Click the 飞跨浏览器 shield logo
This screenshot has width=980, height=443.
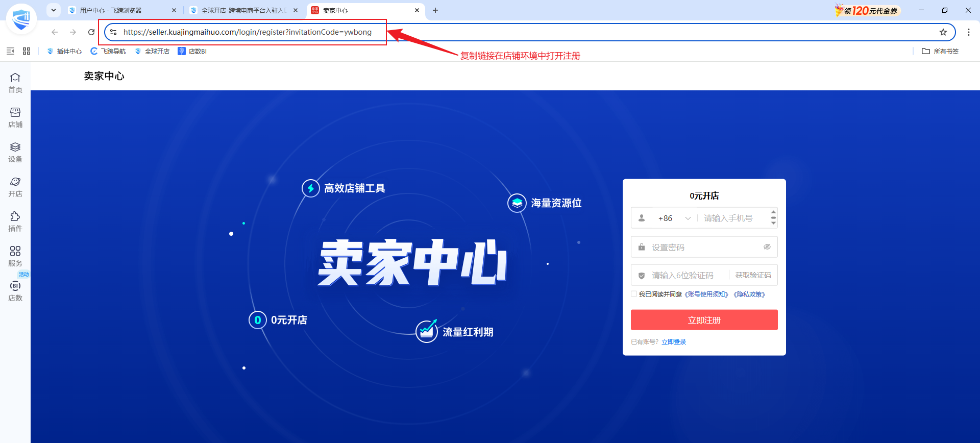click(x=21, y=19)
